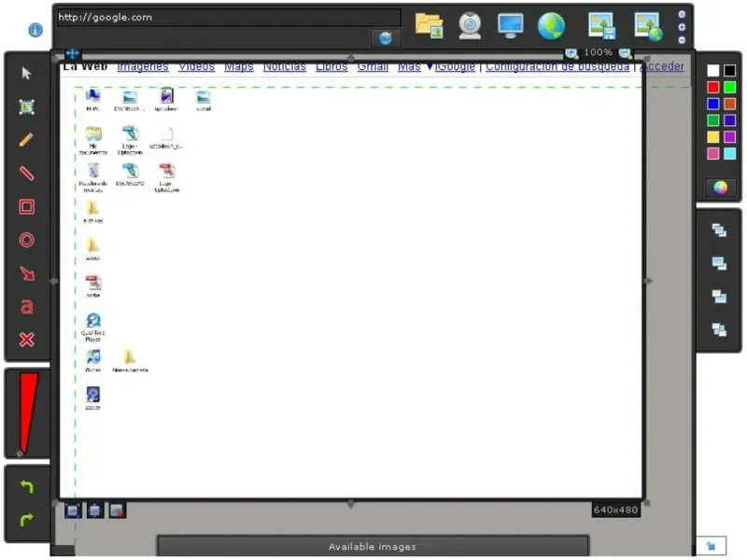Image resolution: width=747 pixels, height=560 pixels.
Task: Click globe go button beside URL field
Action: coord(386,37)
